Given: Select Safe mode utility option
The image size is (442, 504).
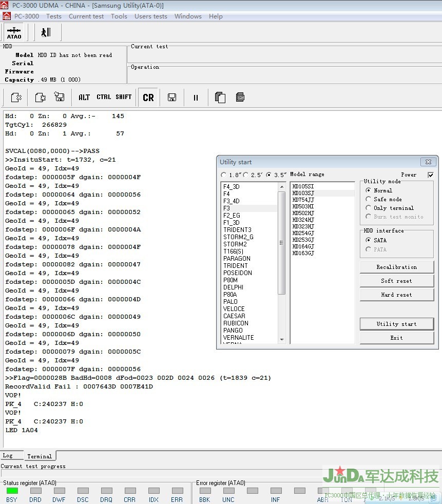Looking at the screenshot, I should point(369,199).
